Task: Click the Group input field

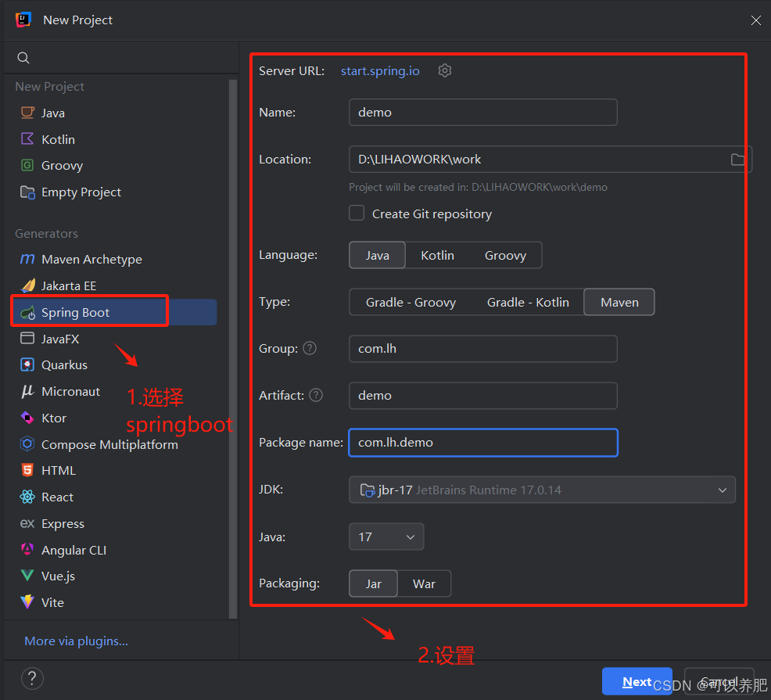Action: pyautogui.click(x=483, y=349)
